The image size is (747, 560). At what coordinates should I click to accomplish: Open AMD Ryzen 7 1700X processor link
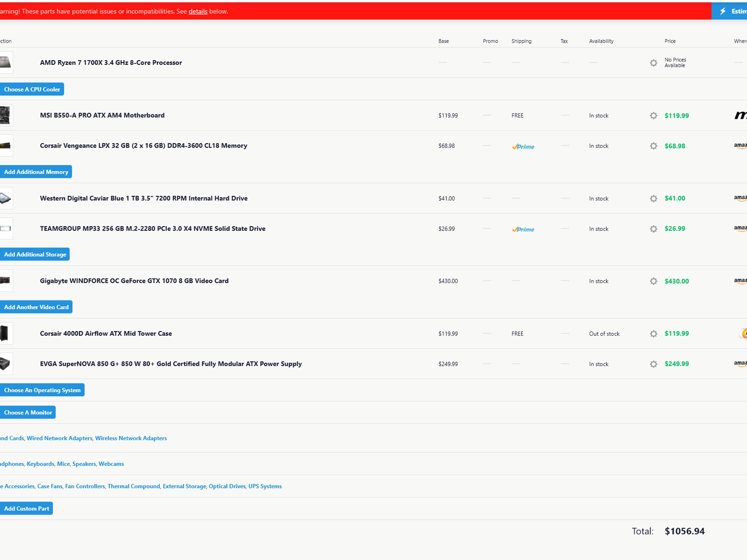click(111, 63)
